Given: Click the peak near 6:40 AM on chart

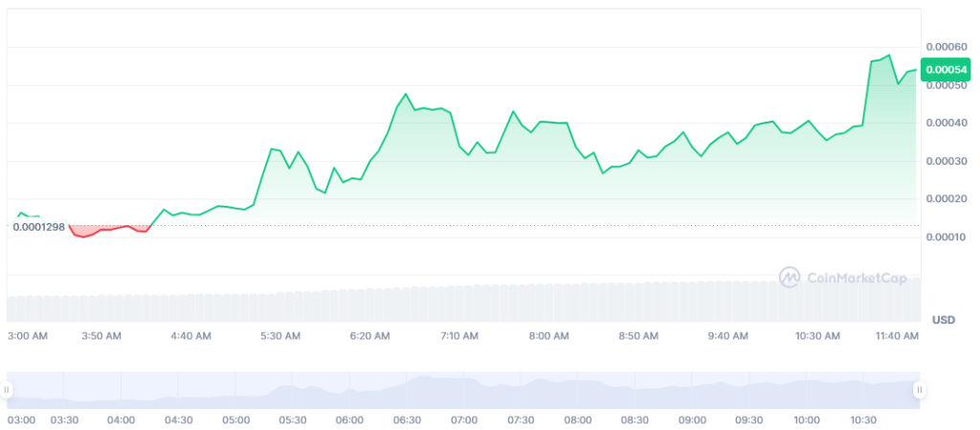Looking at the screenshot, I should (405, 94).
